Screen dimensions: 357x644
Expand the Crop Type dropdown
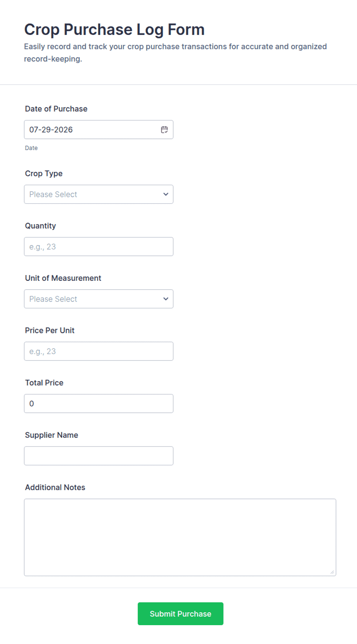99,194
